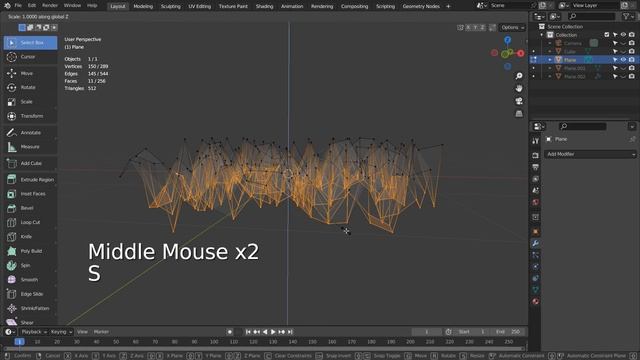Activate Poly Build tool

coord(30,251)
